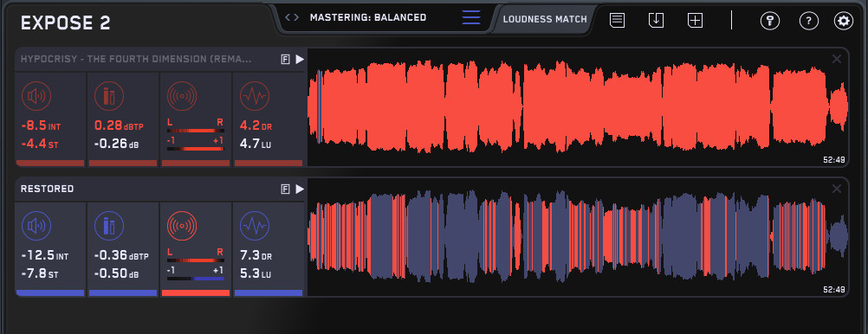Toggle the F filter button on Restored track

coord(285,189)
